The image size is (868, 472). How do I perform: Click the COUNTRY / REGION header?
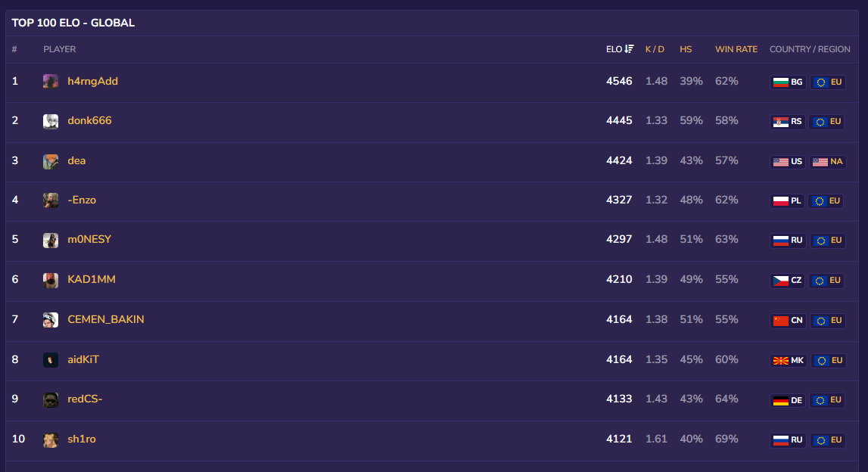pos(810,49)
